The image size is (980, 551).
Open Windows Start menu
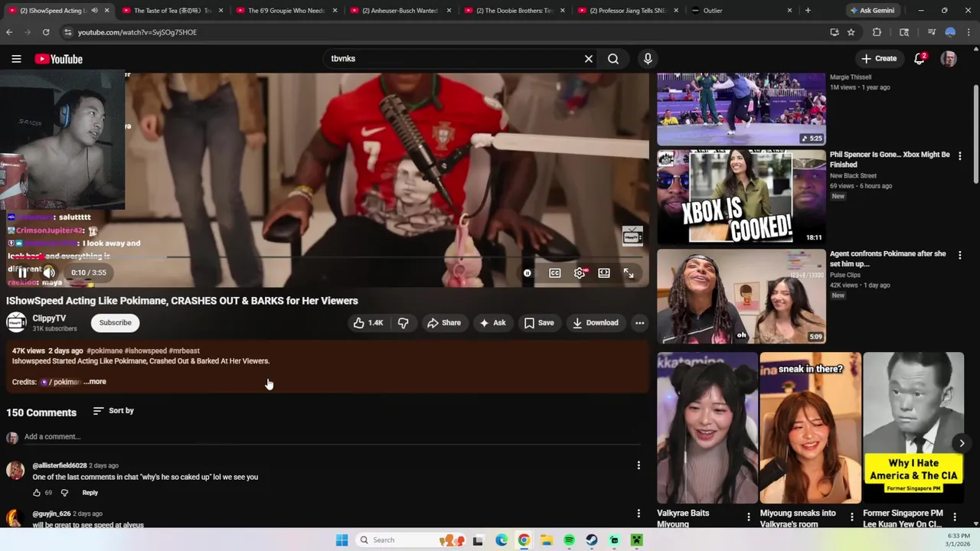(341, 540)
